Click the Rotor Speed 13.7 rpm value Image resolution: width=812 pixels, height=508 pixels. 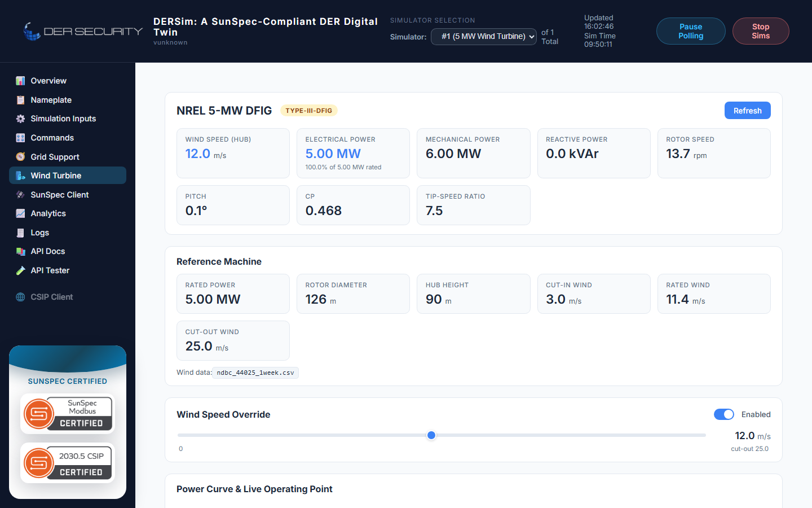(x=686, y=154)
